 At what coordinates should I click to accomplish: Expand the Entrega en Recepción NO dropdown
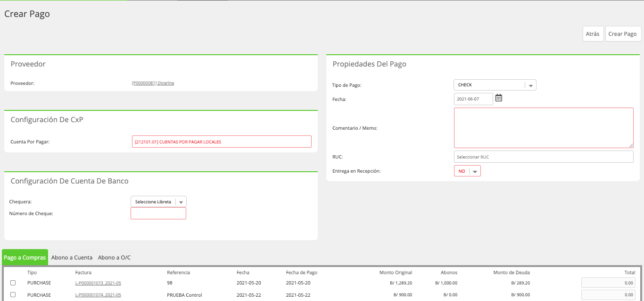point(467,171)
